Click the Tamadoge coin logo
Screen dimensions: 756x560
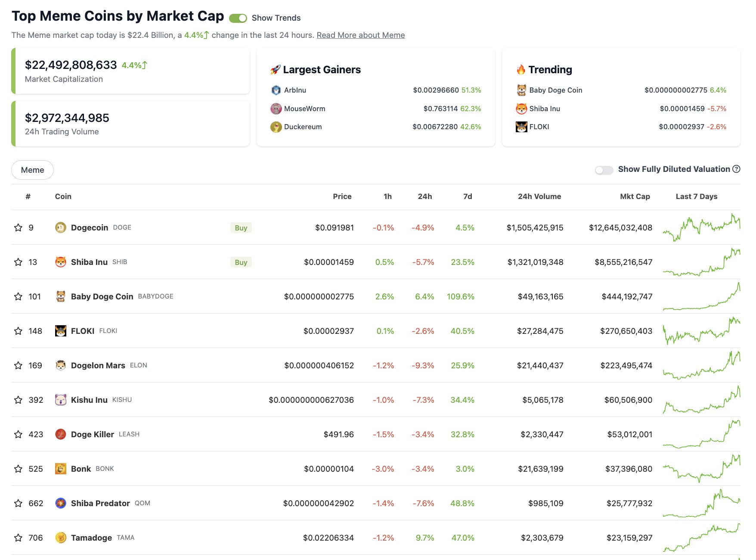[61, 538]
